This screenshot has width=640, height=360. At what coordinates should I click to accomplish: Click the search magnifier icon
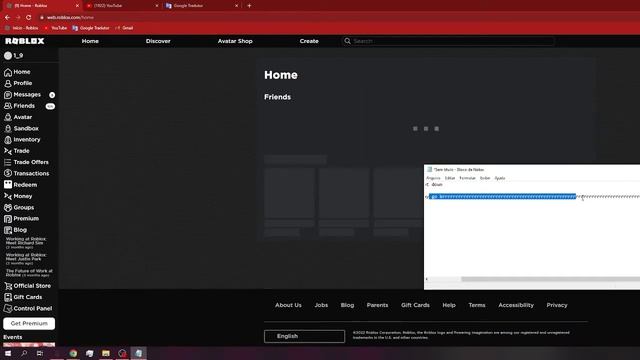pyautogui.click(x=347, y=41)
